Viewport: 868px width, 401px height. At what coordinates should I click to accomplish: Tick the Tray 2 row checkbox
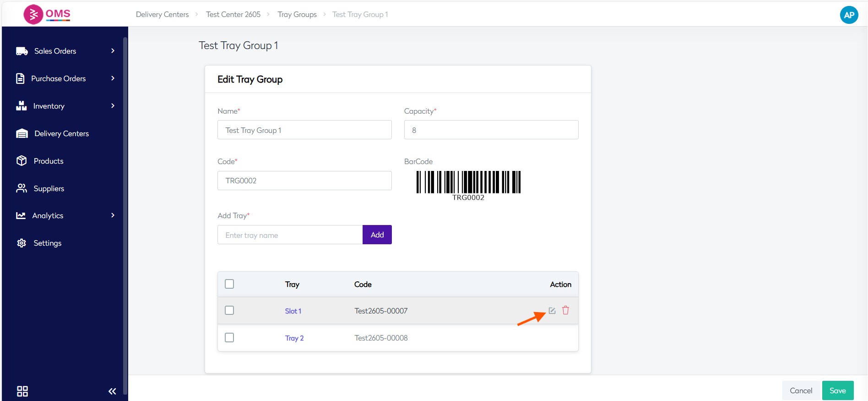click(x=229, y=338)
